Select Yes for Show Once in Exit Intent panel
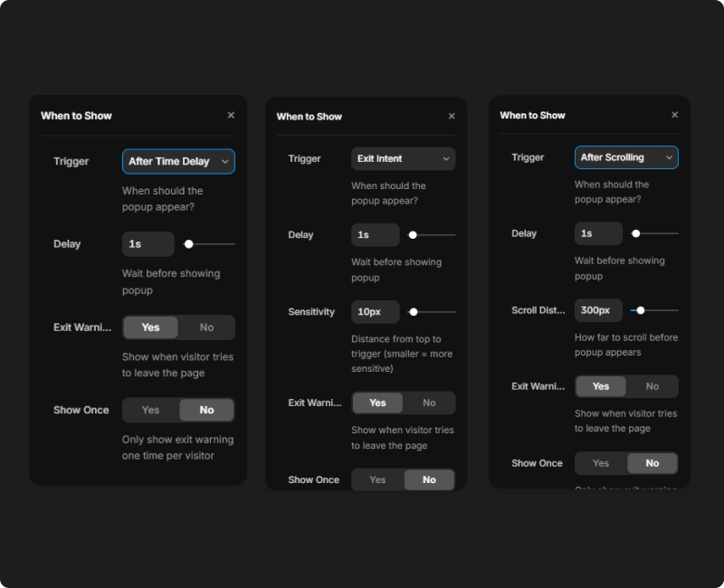 tap(377, 480)
